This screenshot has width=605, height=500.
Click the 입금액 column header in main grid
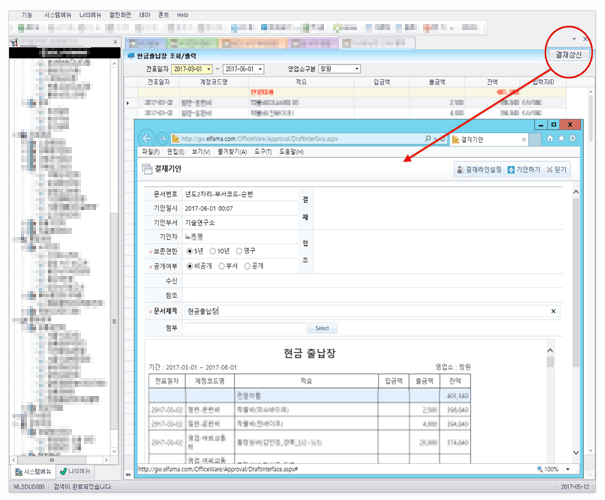point(382,82)
